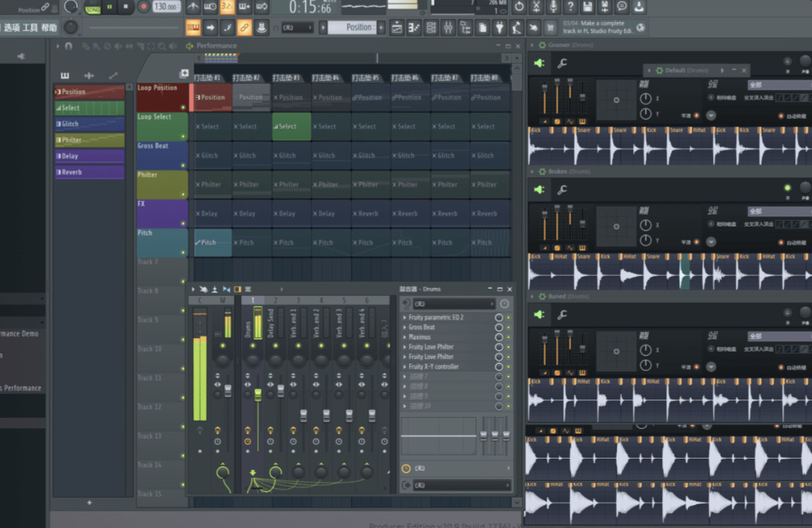Click the microphone icon in top toolbar

click(553, 6)
